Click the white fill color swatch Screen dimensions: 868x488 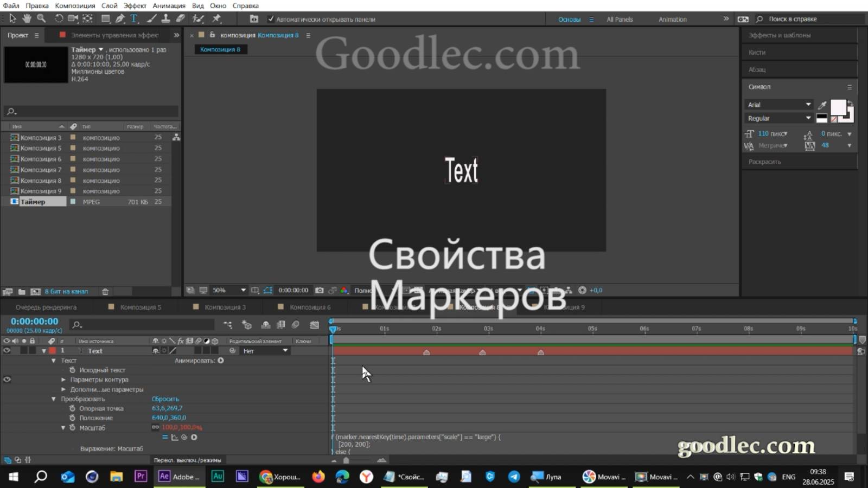click(x=838, y=107)
